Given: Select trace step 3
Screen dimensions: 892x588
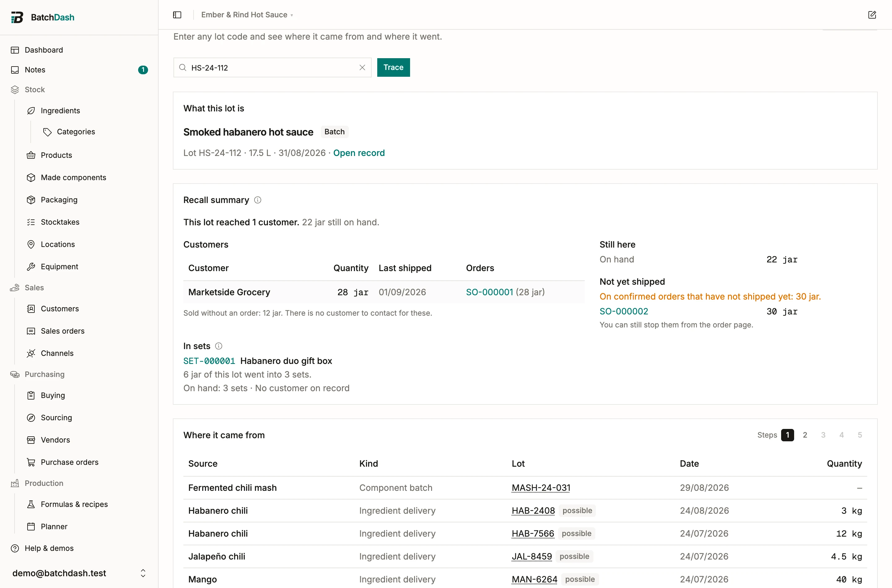Looking at the screenshot, I should (823, 435).
